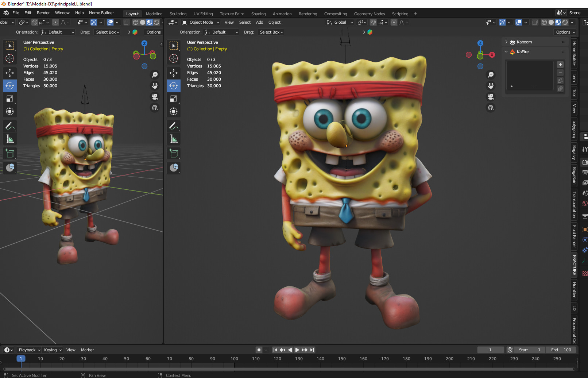Switch to the Modeling workspace tab

point(154,14)
